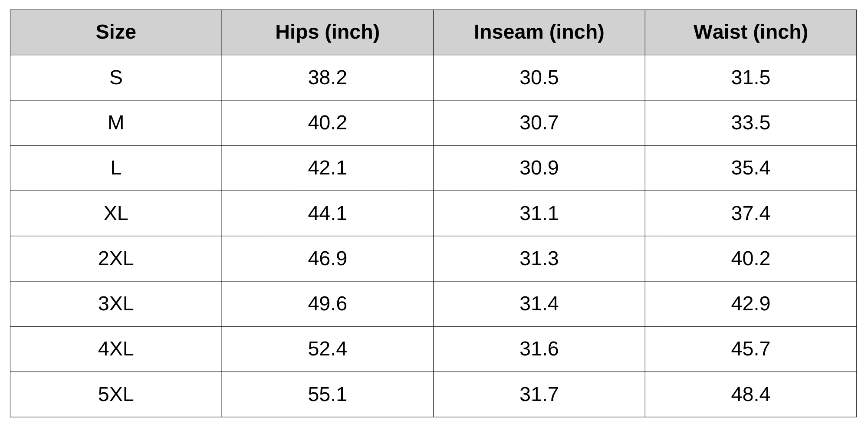Select the M size row label

[116, 123]
